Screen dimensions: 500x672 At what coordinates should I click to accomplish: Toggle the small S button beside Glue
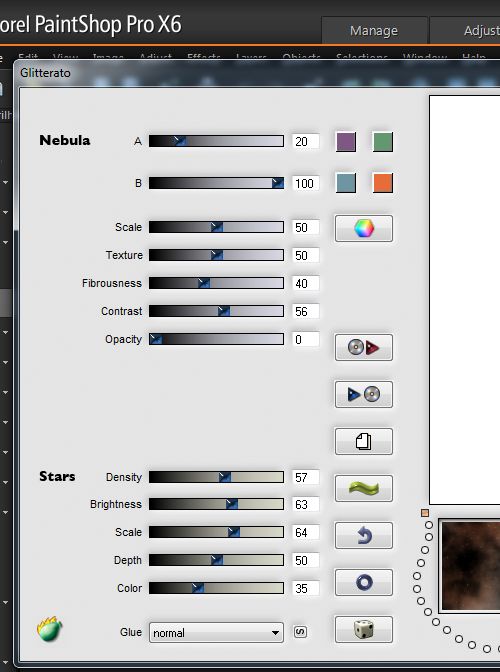coord(300,632)
